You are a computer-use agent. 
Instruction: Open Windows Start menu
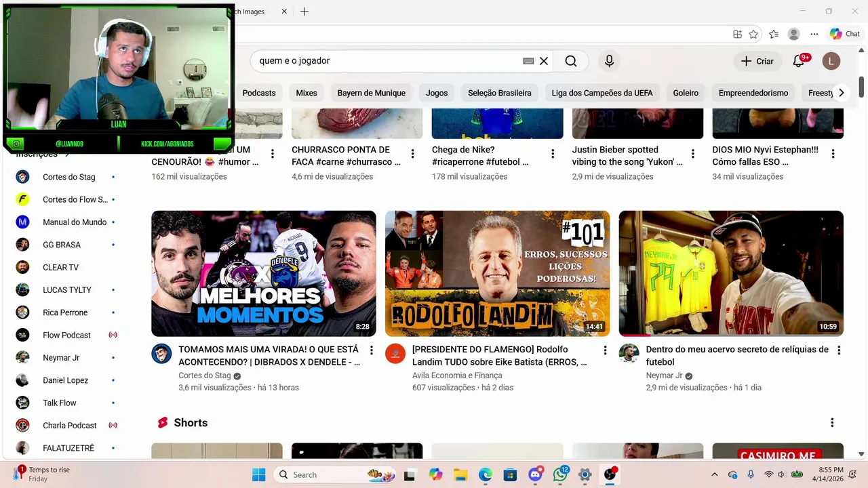click(259, 475)
